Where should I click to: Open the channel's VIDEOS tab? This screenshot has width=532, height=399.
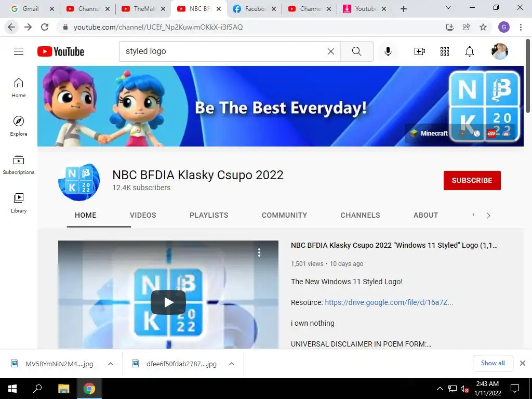point(143,215)
